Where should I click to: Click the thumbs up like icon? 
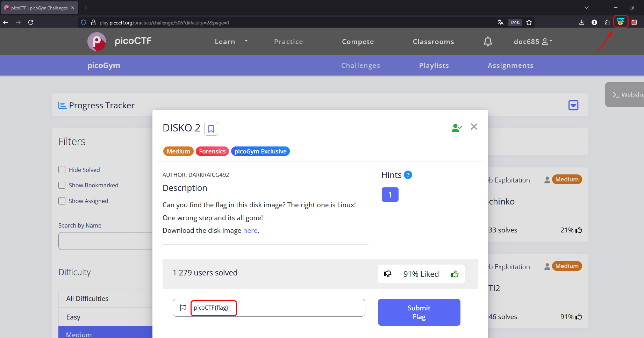455,274
